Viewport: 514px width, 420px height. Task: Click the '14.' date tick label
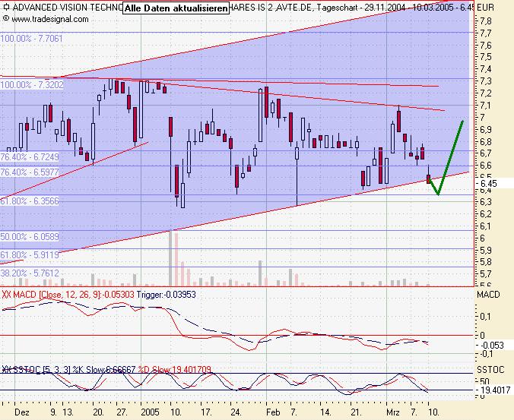(x=325, y=412)
